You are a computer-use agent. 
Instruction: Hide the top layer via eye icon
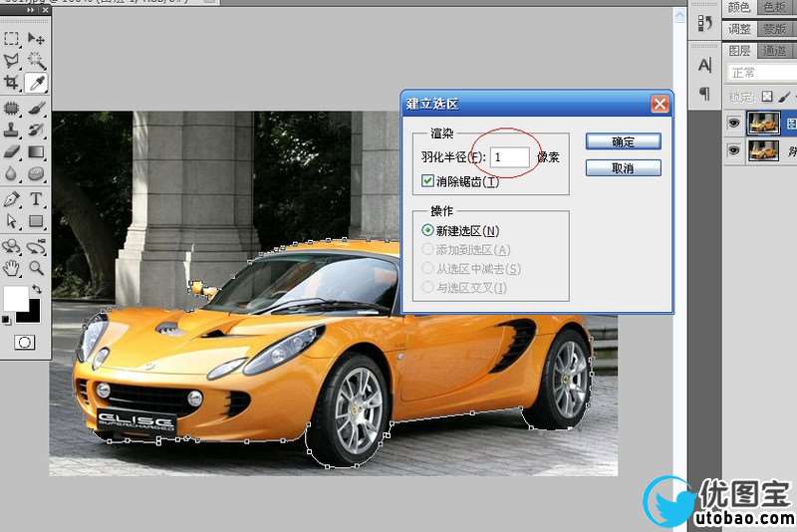[734, 124]
